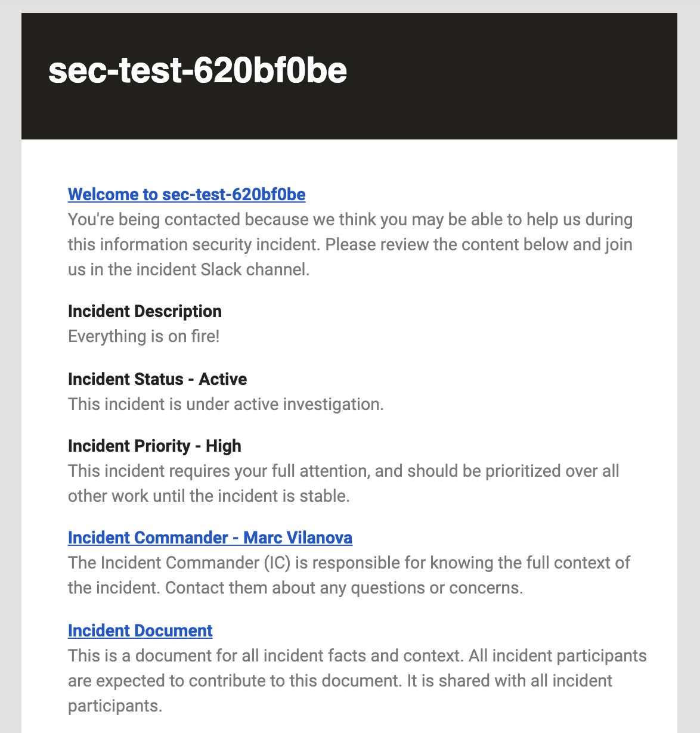Image resolution: width=700 pixels, height=733 pixels.
Task: Open the Incident Commander - Marc Vilanova link
Action: coord(210,538)
